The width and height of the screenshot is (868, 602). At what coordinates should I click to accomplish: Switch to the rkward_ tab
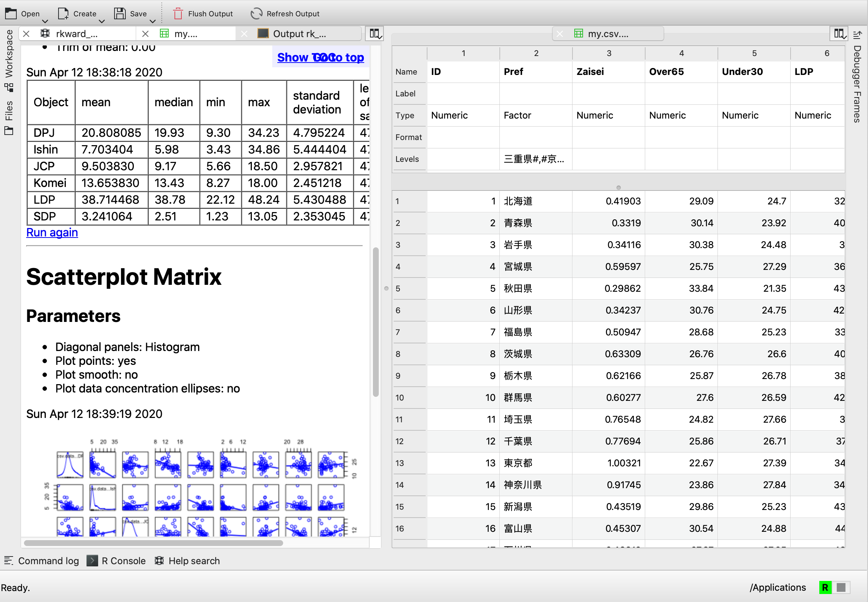pos(77,33)
